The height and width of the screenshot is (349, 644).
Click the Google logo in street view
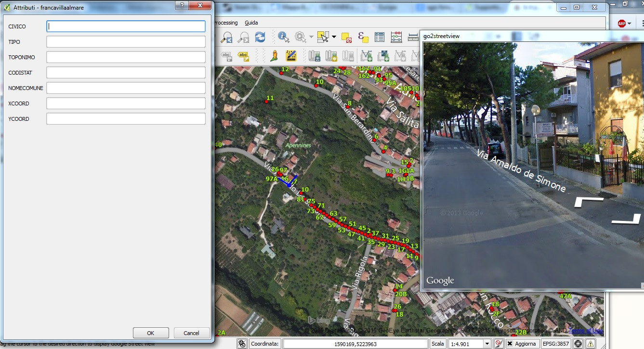440,281
